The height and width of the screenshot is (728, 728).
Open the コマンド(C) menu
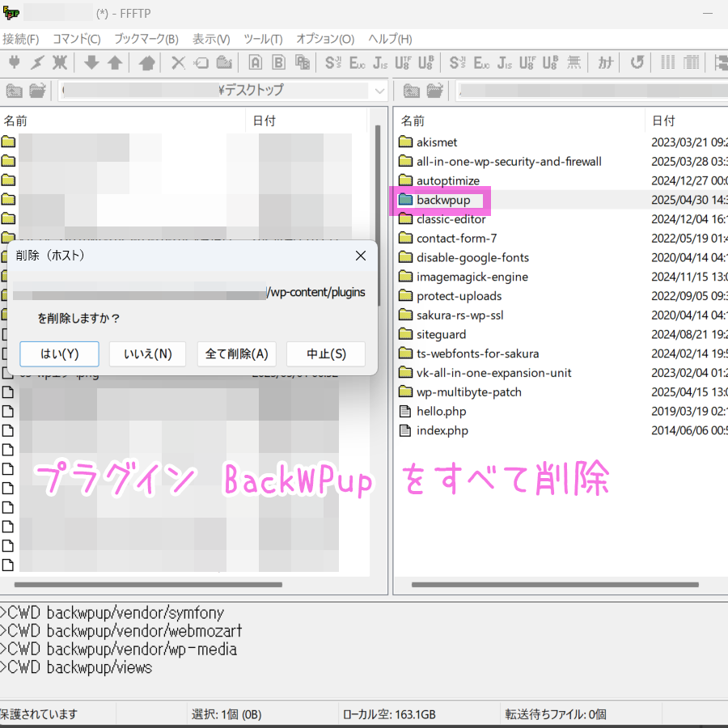(x=77, y=39)
